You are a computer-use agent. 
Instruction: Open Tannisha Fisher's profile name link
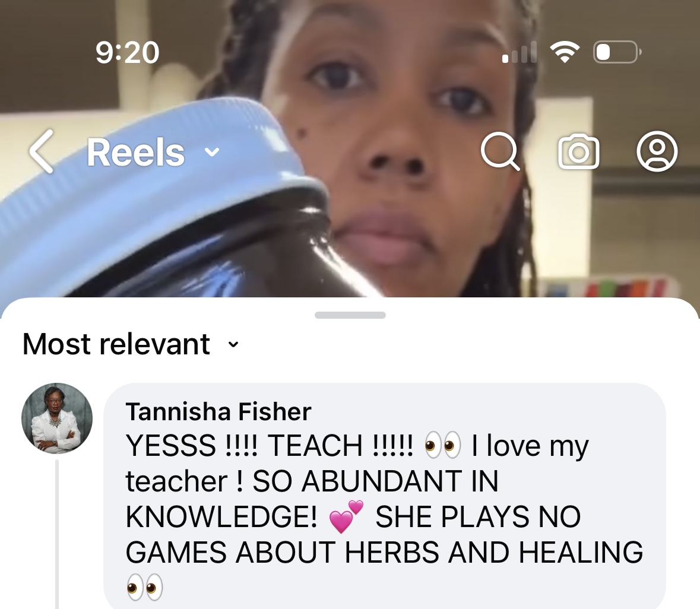coord(218,411)
